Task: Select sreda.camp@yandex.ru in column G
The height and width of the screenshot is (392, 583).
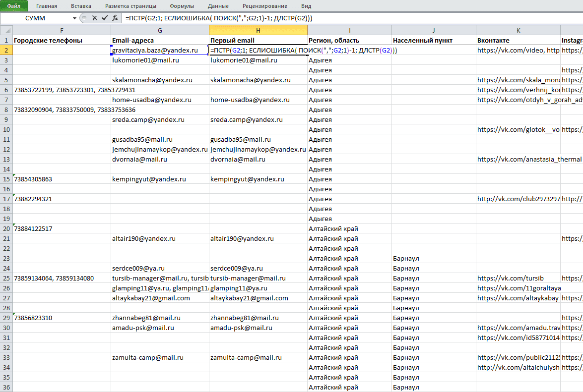Action: coord(160,119)
